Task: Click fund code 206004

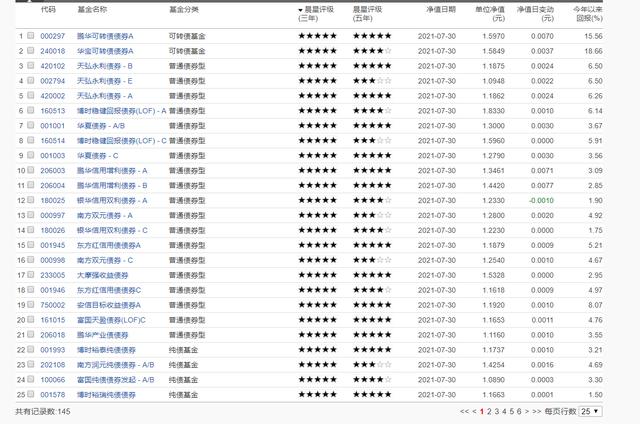Action: point(53,186)
